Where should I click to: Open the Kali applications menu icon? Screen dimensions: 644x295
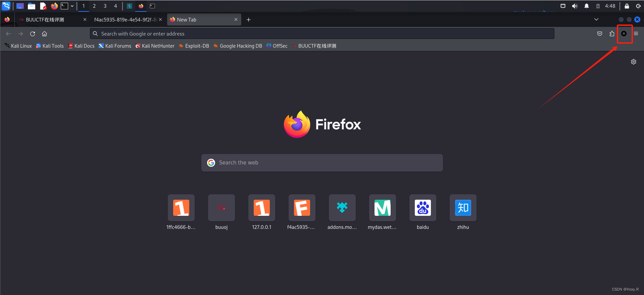click(6, 6)
